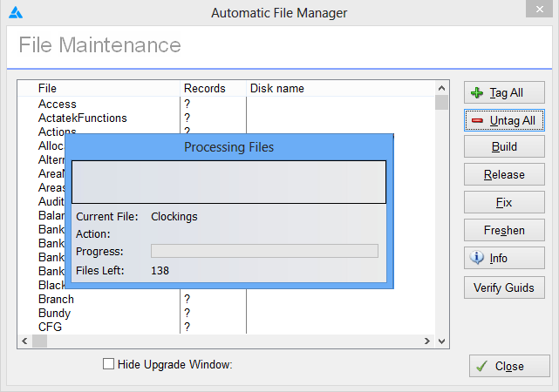Click the Freshen button
The width and height of the screenshot is (559, 392).
point(504,230)
